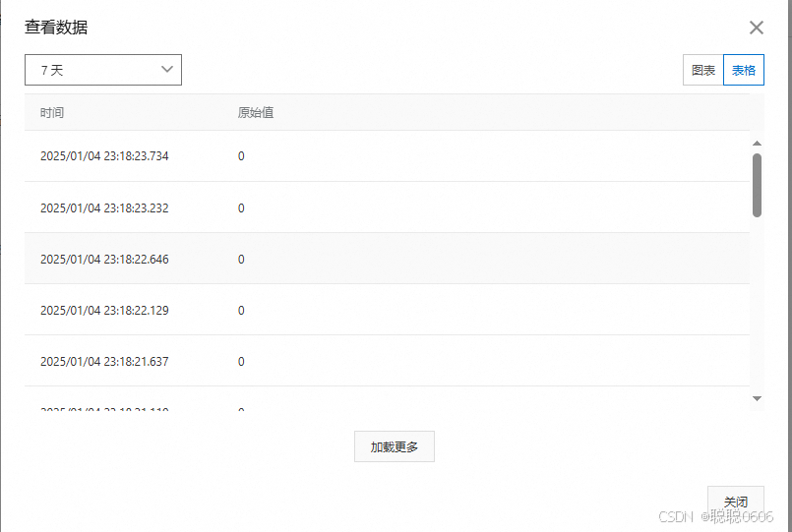This screenshot has height=532, width=792.
Task: Click the 时间 column header
Action: click(52, 112)
